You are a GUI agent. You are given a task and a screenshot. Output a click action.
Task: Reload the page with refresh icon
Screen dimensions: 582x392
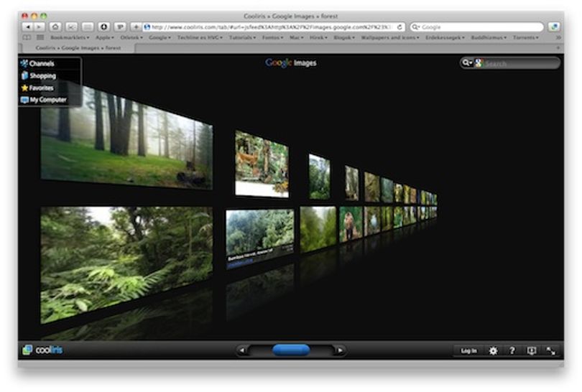click(399, 27)
